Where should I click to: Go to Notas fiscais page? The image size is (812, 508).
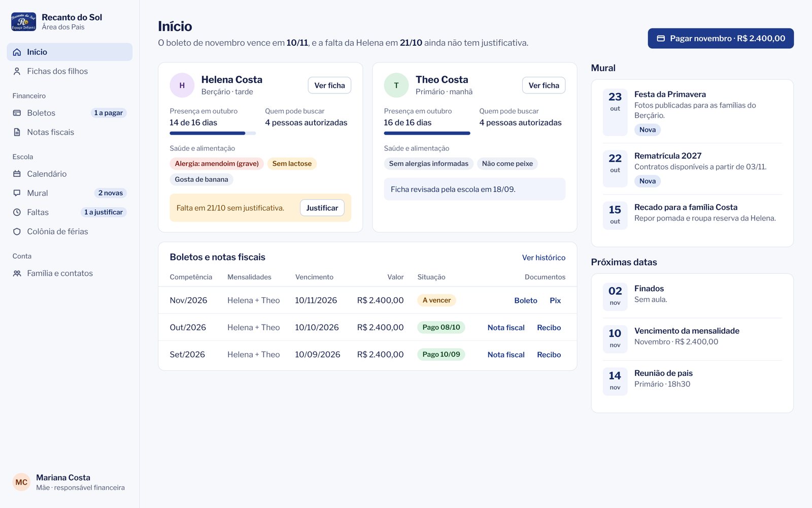tap(70, 132)
